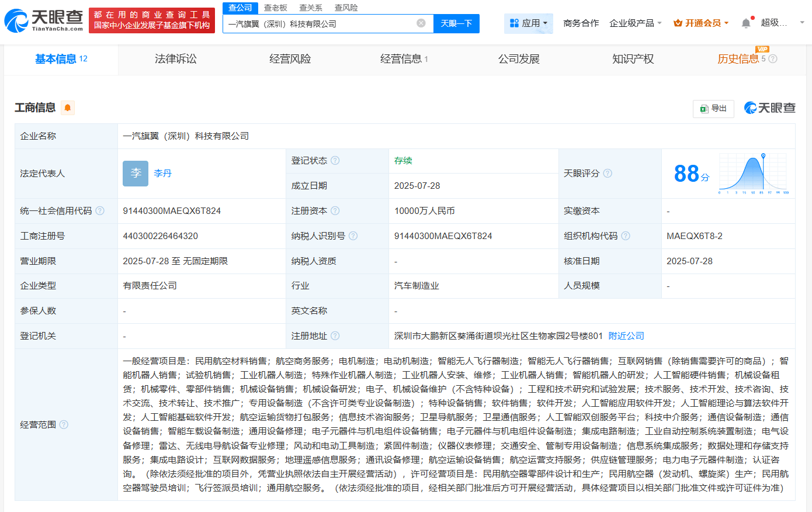The height and width of the screenshot is (512, 812).
Task: Click inside the company search input field
Action: [x=321, y=23]
